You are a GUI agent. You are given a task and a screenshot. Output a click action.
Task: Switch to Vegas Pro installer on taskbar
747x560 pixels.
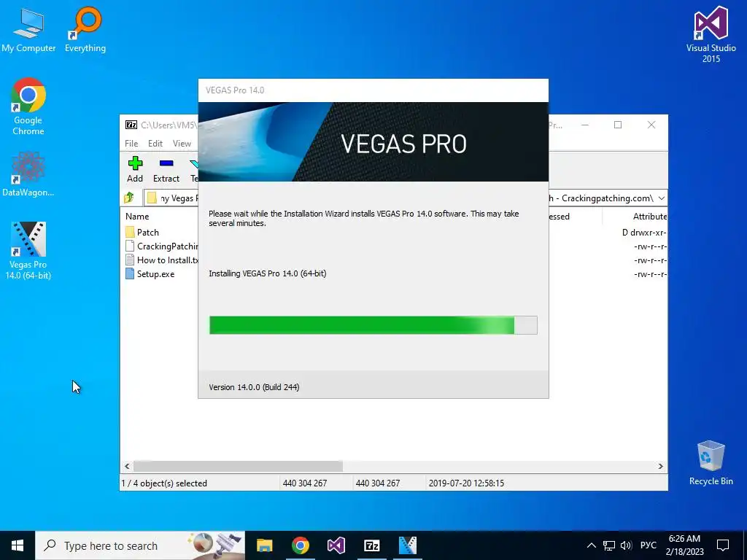click(407, 545)
